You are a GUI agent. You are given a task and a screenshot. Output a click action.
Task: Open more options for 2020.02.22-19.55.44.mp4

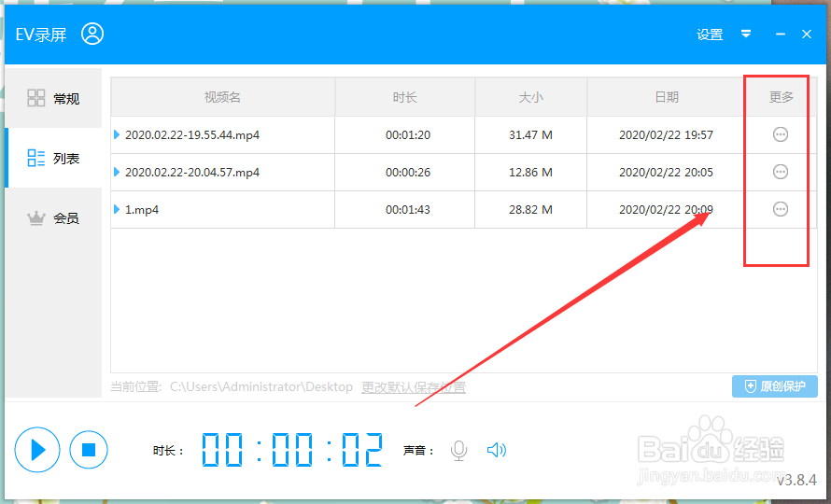(781, 134)
